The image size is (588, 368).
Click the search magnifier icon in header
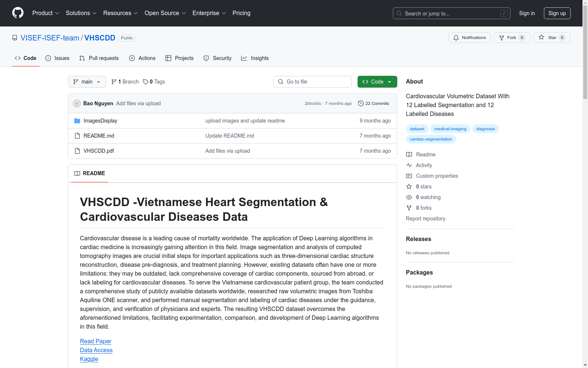[x=399, y=13]
